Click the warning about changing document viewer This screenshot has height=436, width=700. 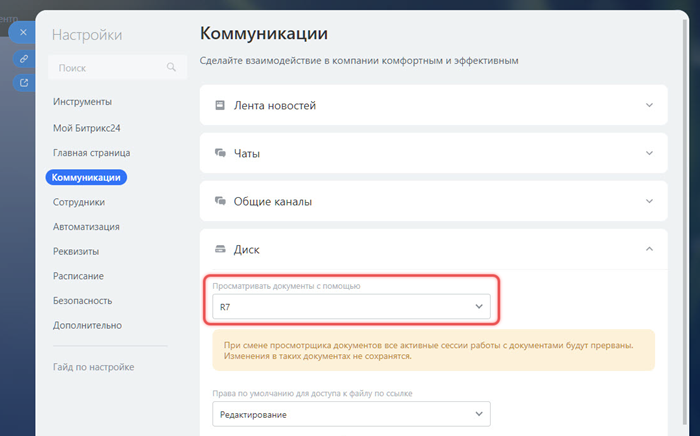[x=433, y=350]
